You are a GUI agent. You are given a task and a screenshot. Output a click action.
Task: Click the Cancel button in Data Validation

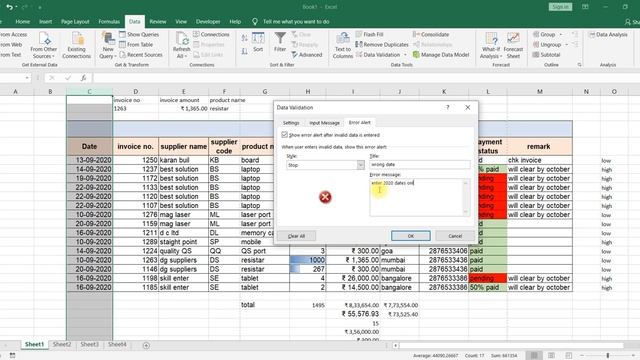pos(455,236)
